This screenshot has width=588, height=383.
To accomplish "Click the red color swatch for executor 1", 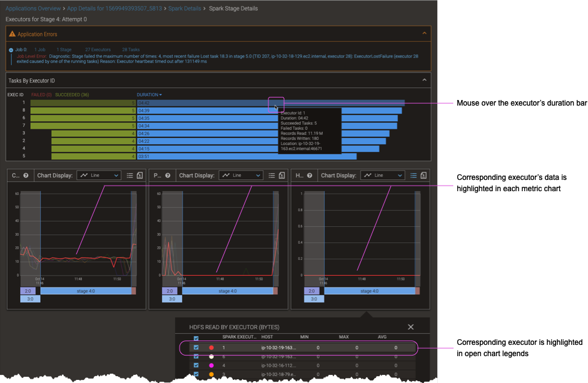I will pos(211,348).
